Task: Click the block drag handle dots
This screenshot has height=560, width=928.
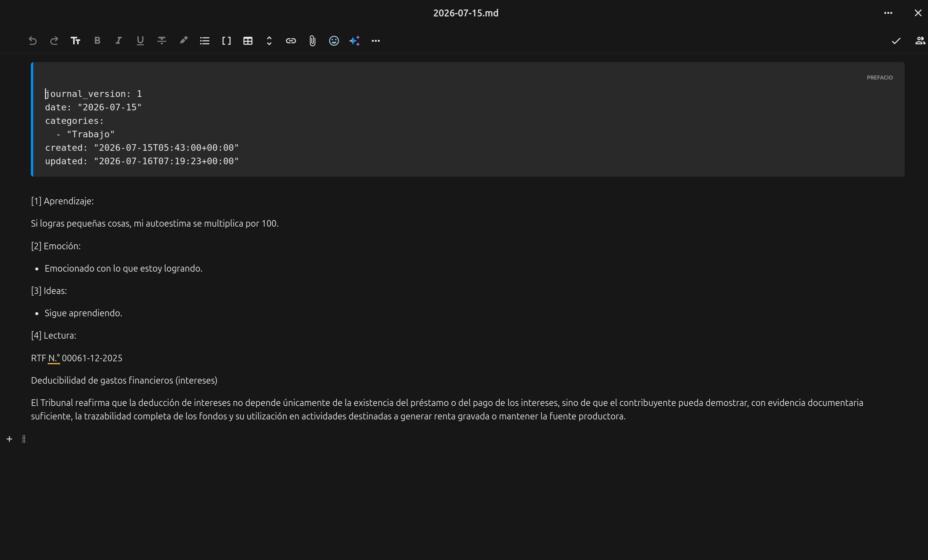Action: [x=24, y=439]
